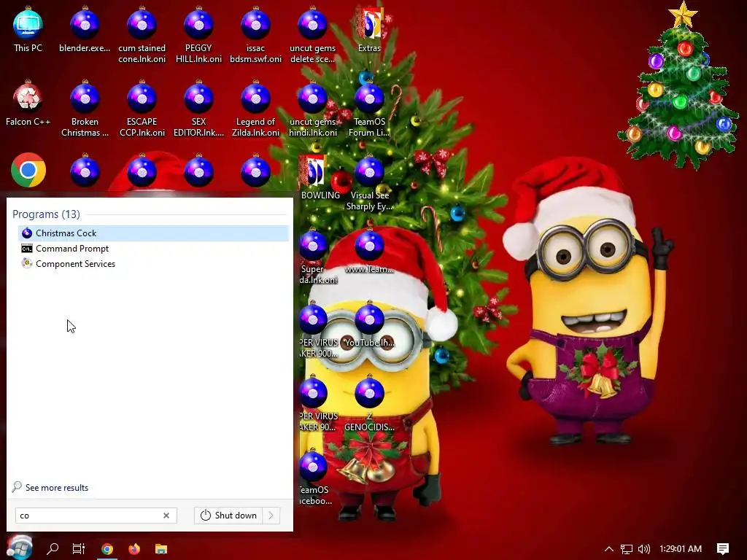Select the Z GENOCIDIS... desktop icon
The height and width of the screenshot is (560, 747).
369,404
